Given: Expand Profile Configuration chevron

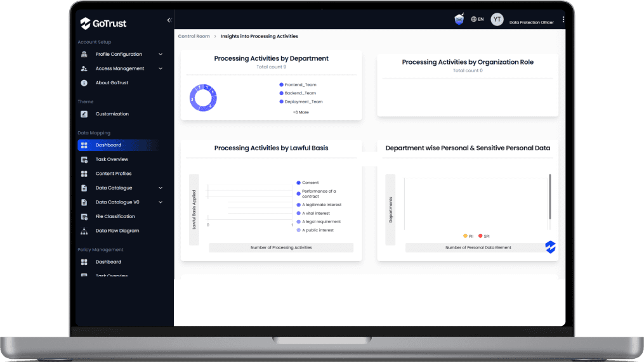Looking at the screenshot, I should (x=161, y=54).
